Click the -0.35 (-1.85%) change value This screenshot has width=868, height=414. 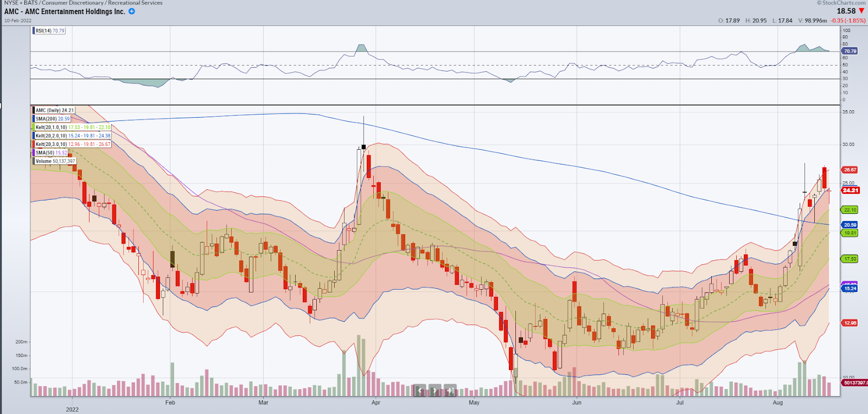click(x=848, y=21)
